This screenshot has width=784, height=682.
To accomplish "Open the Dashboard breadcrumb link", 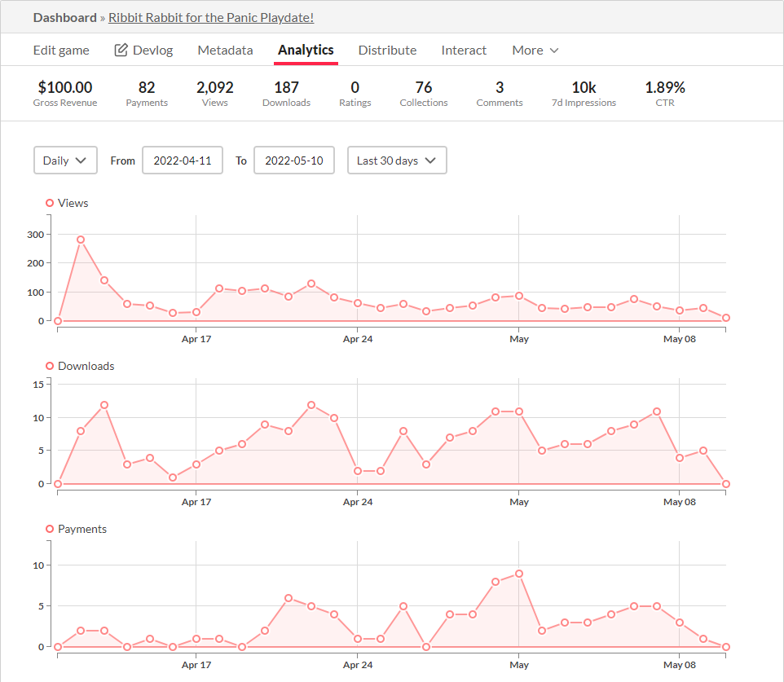I will (64, 17).
